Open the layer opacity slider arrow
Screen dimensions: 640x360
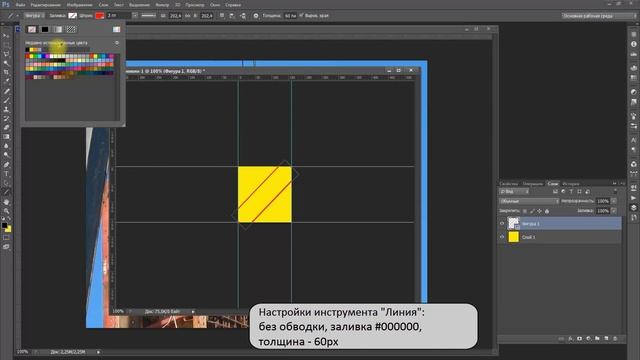tap(614, 201)
